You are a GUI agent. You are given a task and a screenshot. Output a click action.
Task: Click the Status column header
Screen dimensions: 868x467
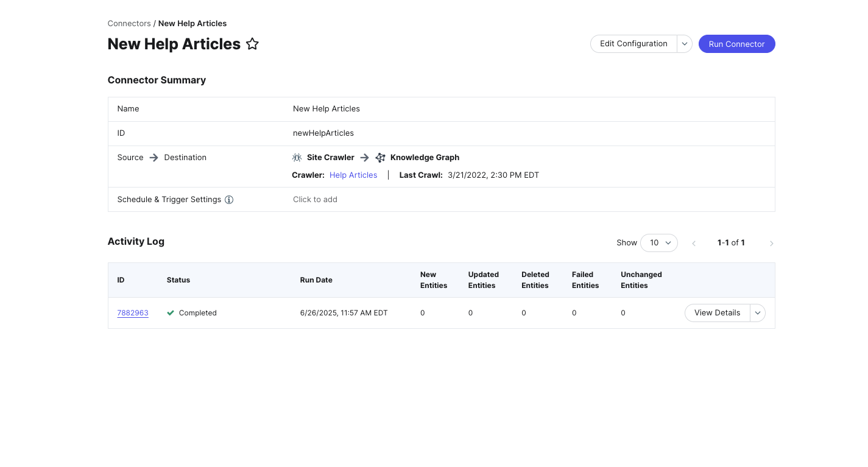178,280
